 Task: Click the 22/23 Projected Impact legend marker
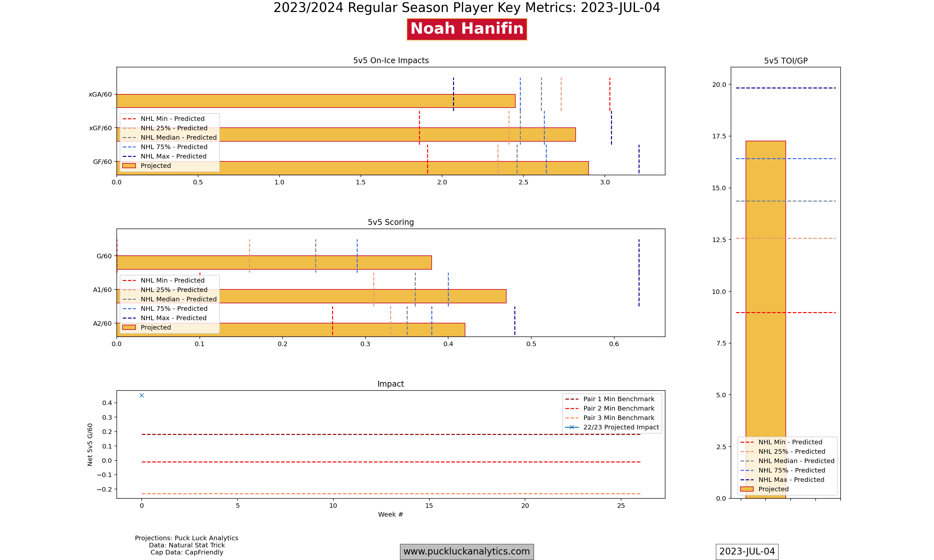tap(571, 427)
